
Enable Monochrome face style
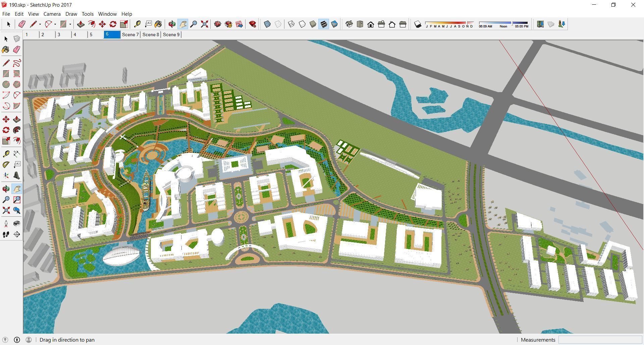point(334,24)
